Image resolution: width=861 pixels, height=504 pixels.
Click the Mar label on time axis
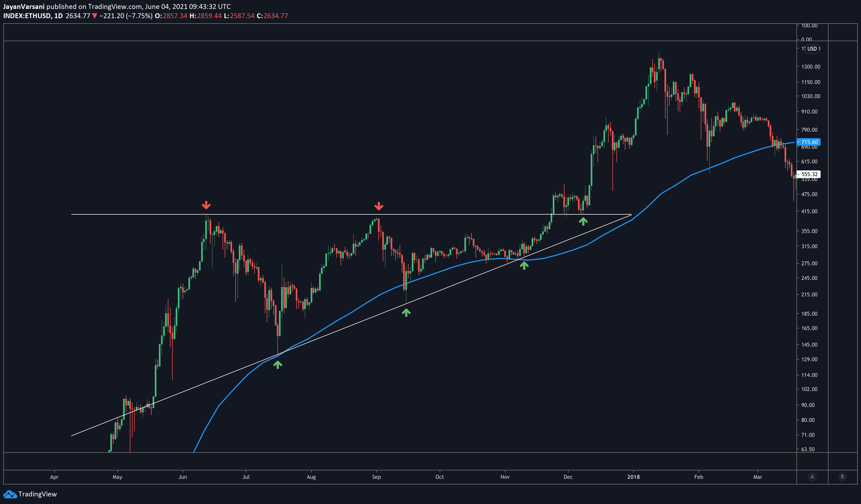tap(758, 477)
